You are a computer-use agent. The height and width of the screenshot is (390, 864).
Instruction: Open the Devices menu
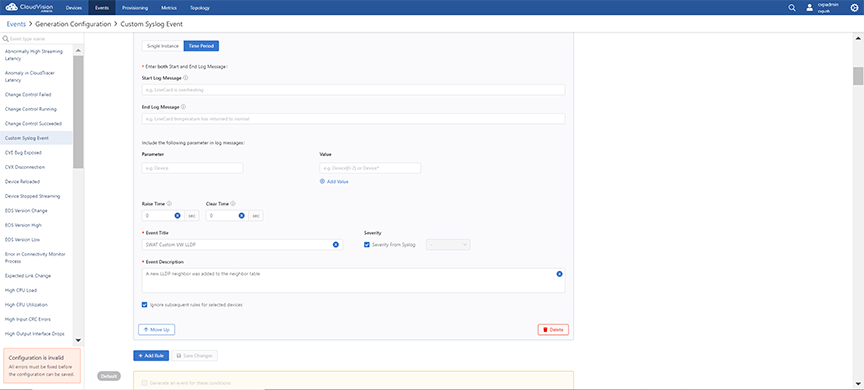point(74,8)
